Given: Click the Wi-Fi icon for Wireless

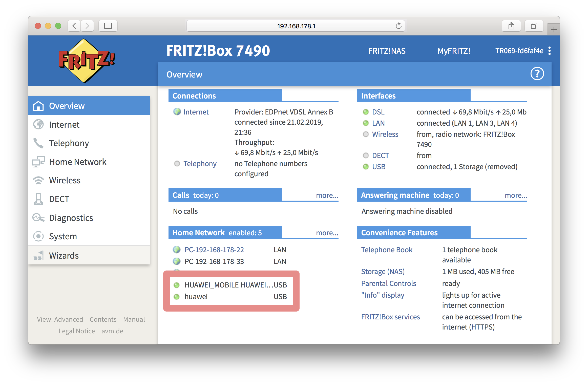Looking at the screenshot, I should point(38,180).
